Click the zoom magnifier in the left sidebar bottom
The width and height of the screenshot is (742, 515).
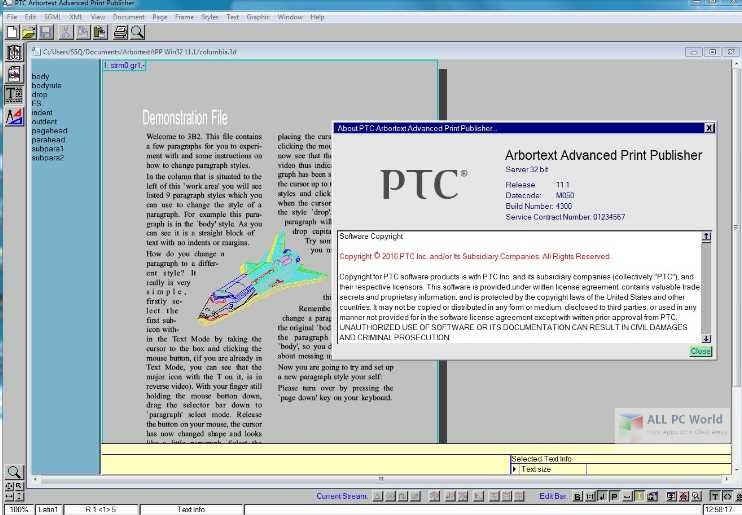coord(14,471)
